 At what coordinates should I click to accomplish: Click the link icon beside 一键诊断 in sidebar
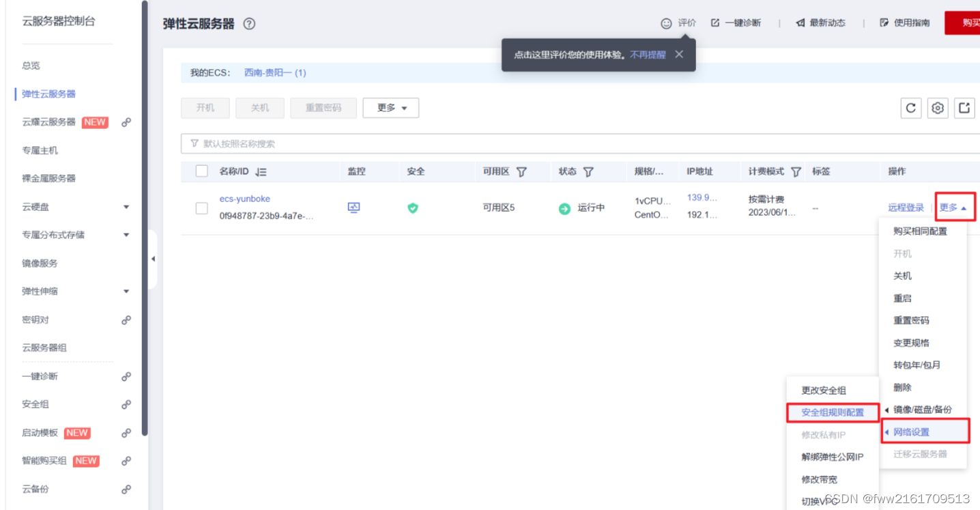(126, 377)
